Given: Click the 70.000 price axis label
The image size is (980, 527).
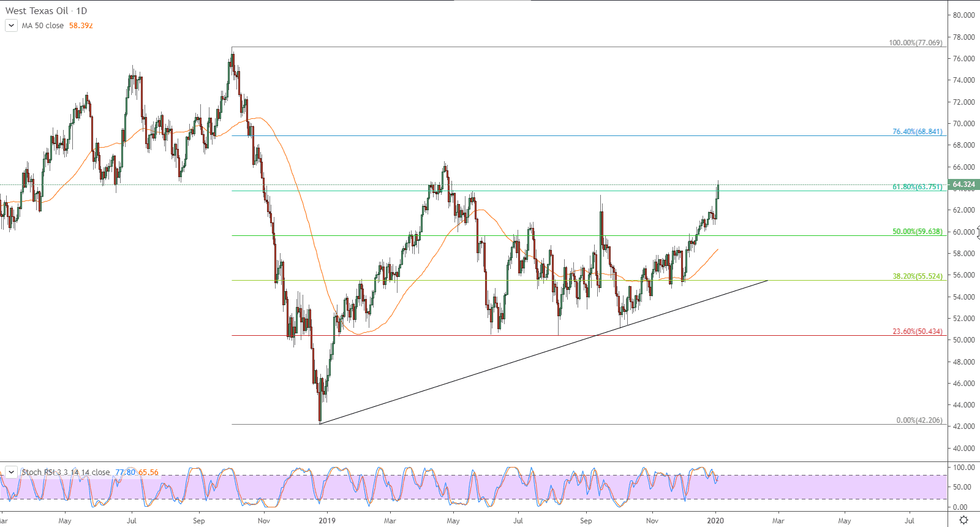Looking at the screenshot, I should [964, 123].
